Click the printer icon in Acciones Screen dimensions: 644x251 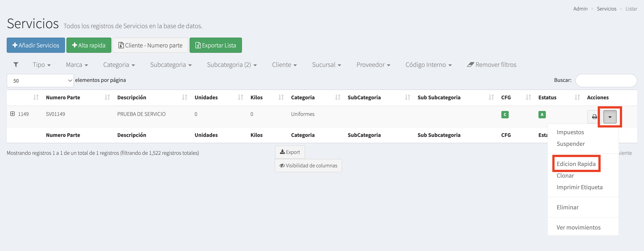tap(594, 117)
